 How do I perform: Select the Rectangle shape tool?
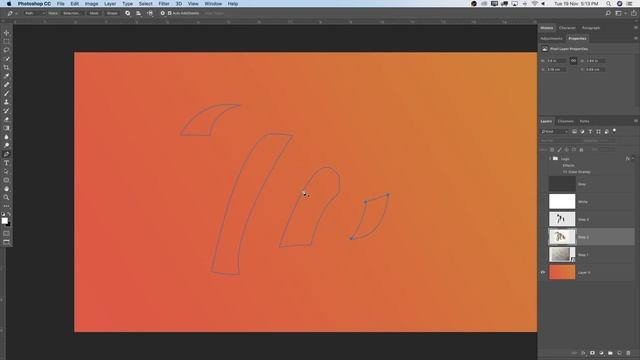pyautogui.click(x=6, y=180)
